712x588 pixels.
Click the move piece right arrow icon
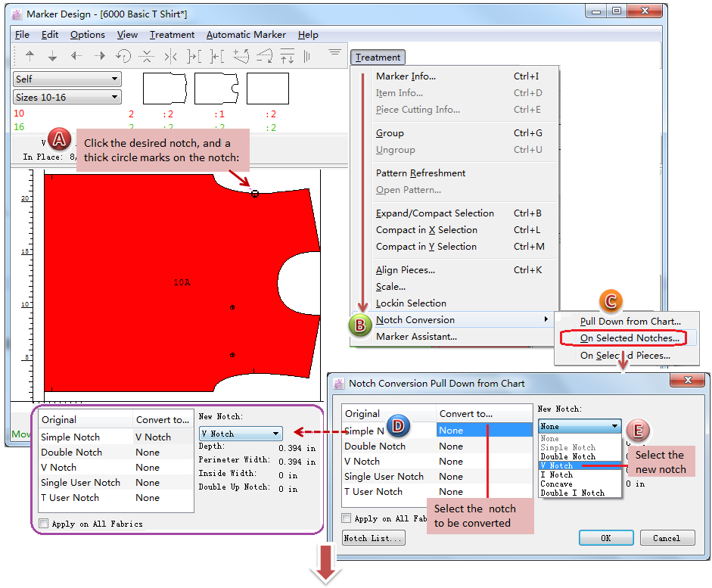(x=99, y=56)
